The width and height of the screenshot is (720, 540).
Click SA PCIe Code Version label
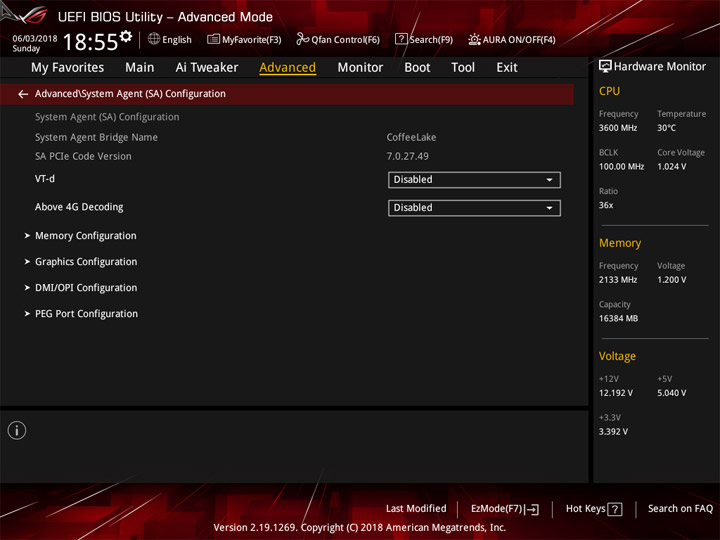click(83, 156)
